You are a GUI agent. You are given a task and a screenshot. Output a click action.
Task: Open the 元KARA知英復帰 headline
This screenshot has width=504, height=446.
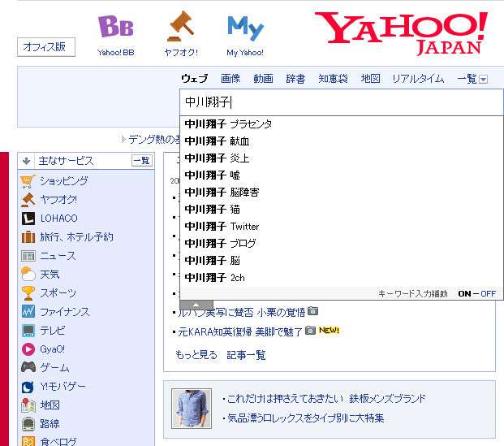[x=240, y=331]
